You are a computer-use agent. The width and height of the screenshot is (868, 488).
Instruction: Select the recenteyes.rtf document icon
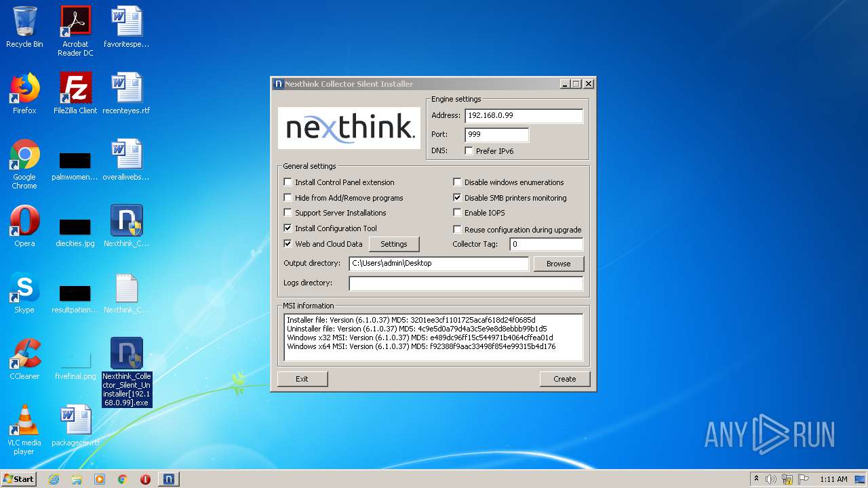[126, 94]
